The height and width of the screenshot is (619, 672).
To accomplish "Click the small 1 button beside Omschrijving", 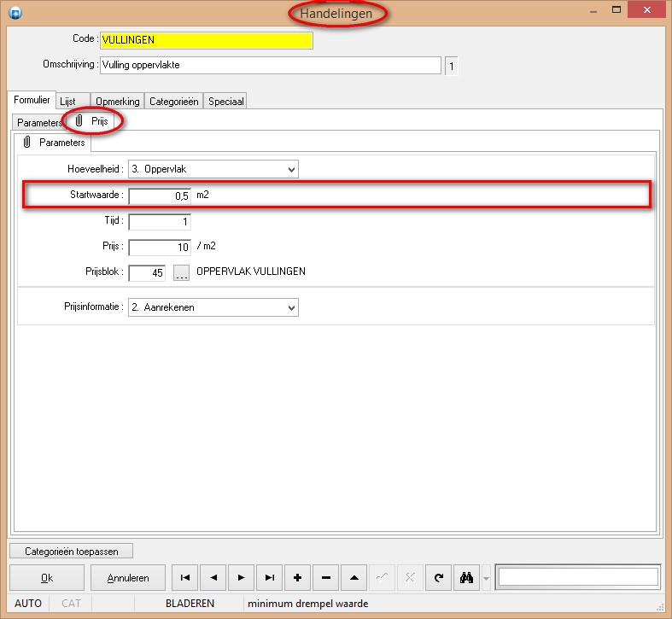I will 452,67.
